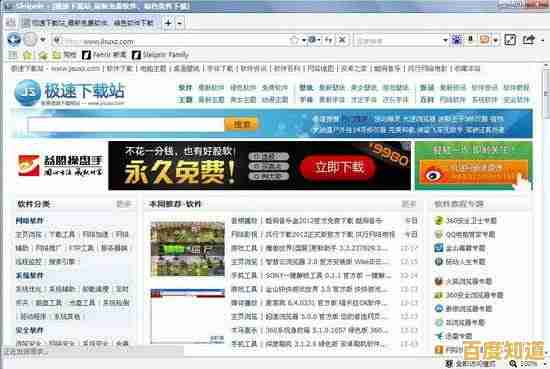This screenshot has height=369, width=550.
Task: Open 电脑主题 in the top site navigation
Action: click(x=153, y=68)
